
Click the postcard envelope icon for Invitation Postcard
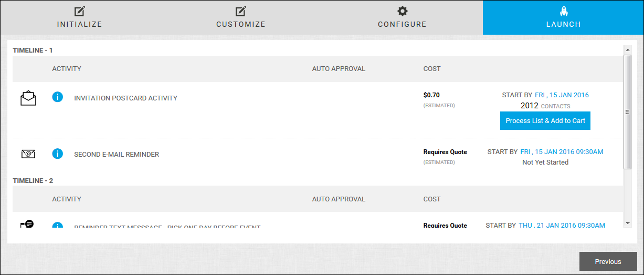tap(28, 98)
